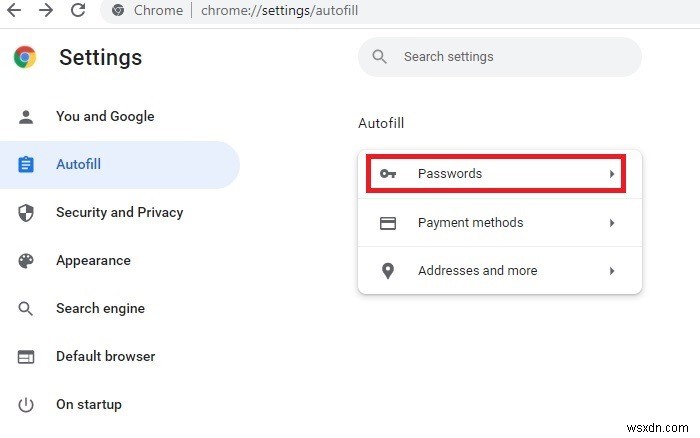Expand Addresses and more arrow
Screen dimensions: 700x438
pos(612,271)
